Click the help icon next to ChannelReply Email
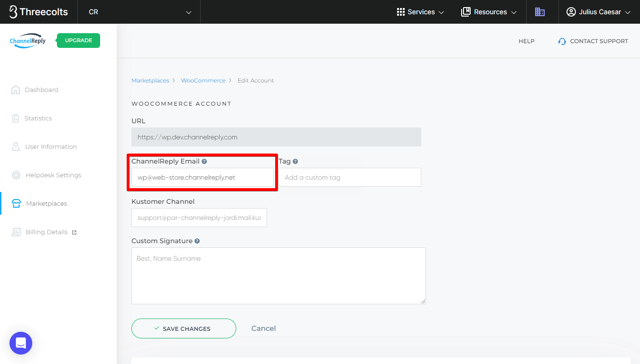The height and width of the screenshot is (364, 640). pyautogui.click(x=204, y=161)
